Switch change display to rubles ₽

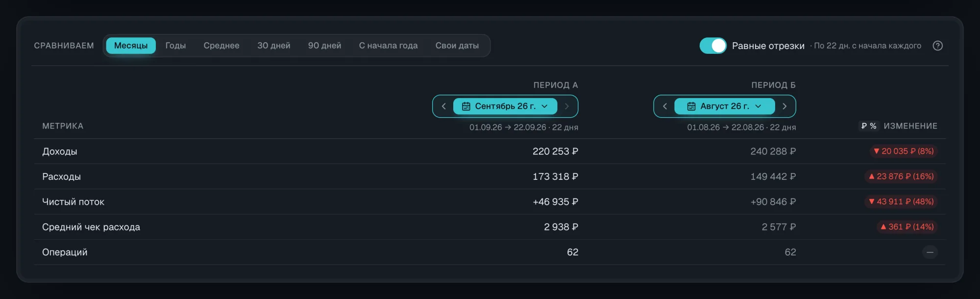pos(864,126)
